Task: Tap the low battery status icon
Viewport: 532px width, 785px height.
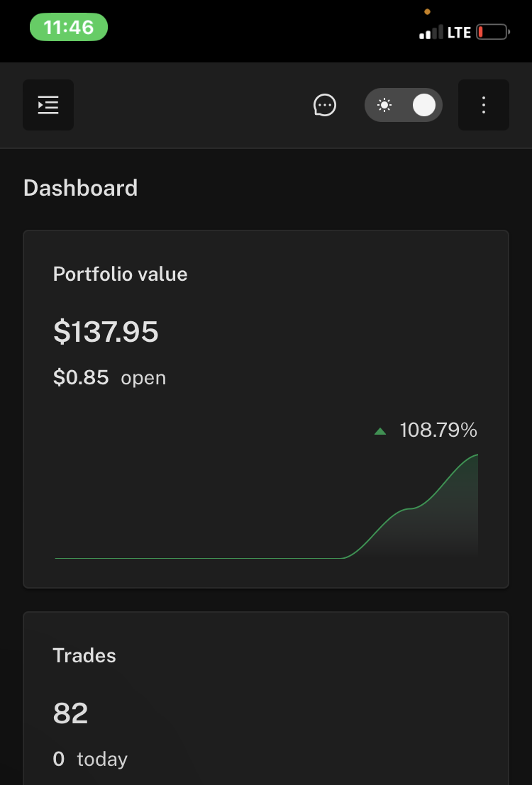Action: tap(493, 33)
